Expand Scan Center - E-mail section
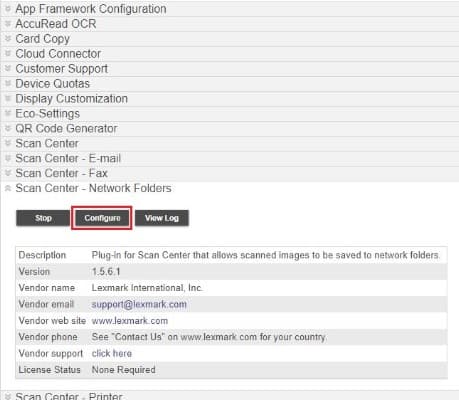459x400 pixels. (x=230, y=158)
